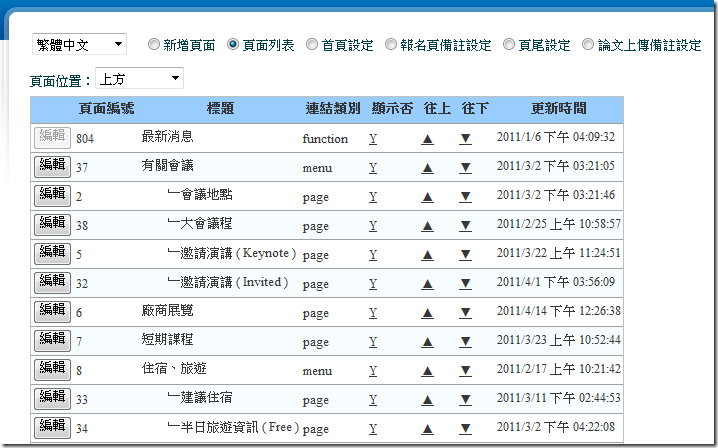
Task: Move 住宿、旅遊 menu up with arrow
Action: (x=427, y=371)
